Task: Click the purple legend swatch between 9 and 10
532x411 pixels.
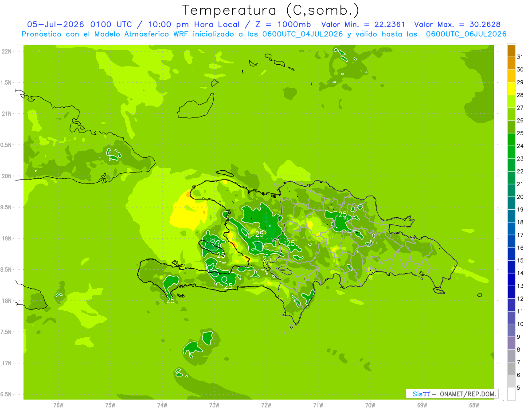Action: click(x=511, y=330)
